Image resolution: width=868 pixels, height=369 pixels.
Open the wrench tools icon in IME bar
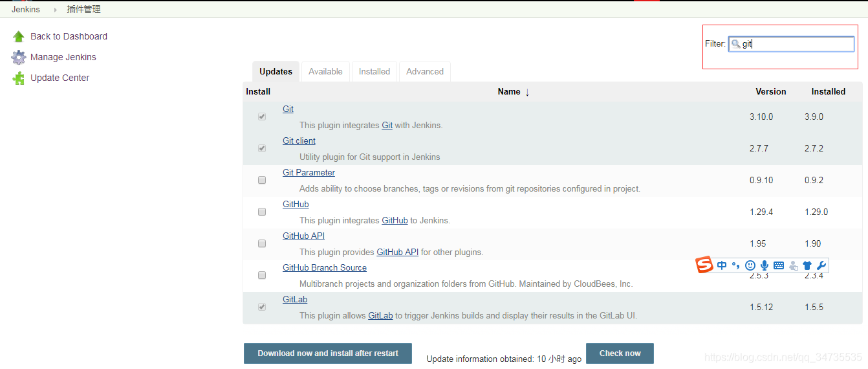click(x=821, y=265)
